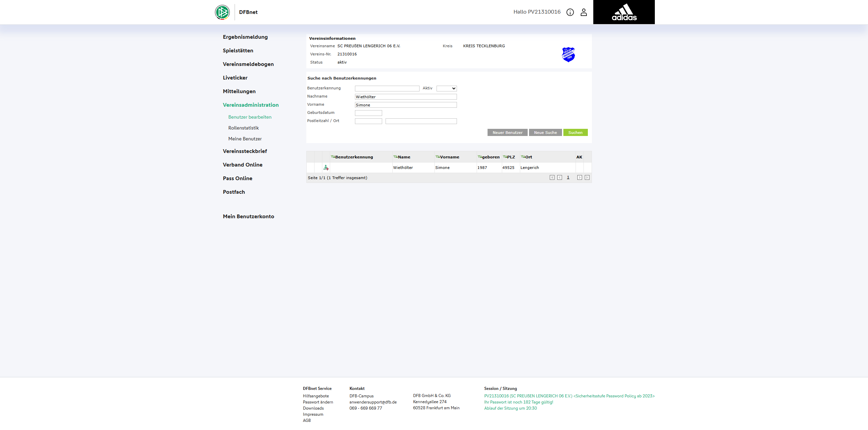
Task: Open the Aktiv dropdown
Action: pos(446,88)
